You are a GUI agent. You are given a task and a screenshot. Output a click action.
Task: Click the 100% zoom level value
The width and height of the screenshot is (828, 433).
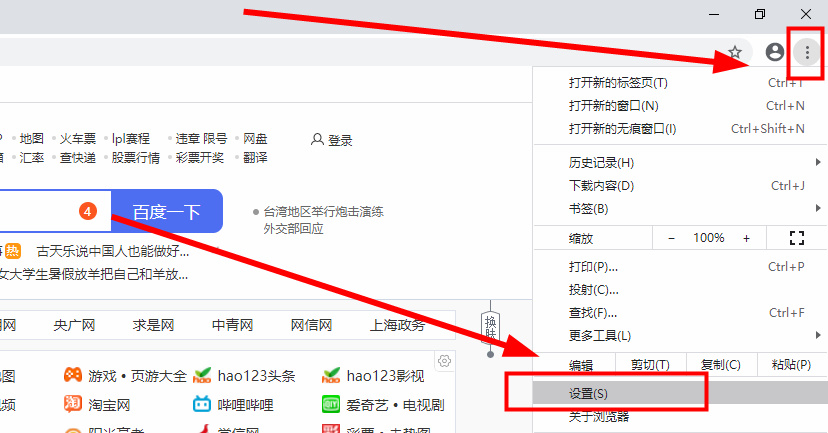point(709,238)
